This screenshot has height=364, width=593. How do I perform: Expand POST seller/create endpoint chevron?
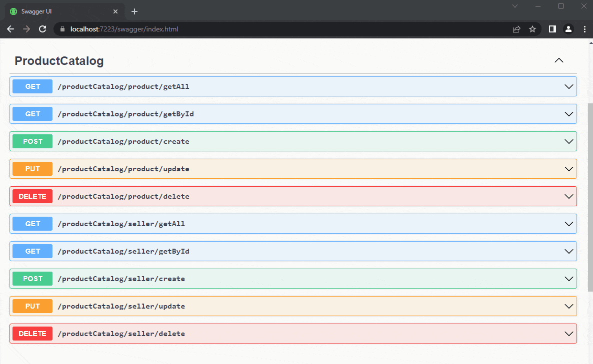pyautogui.click(x=569, y=279)
